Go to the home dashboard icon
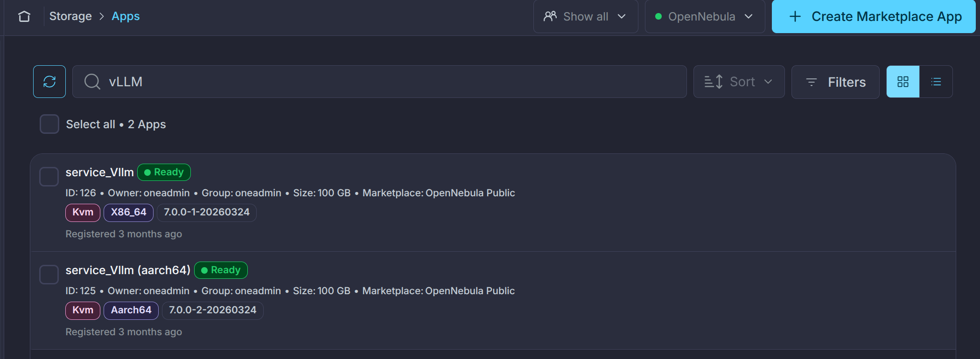Viewport: 980px width, 359px height. (24, 16)
